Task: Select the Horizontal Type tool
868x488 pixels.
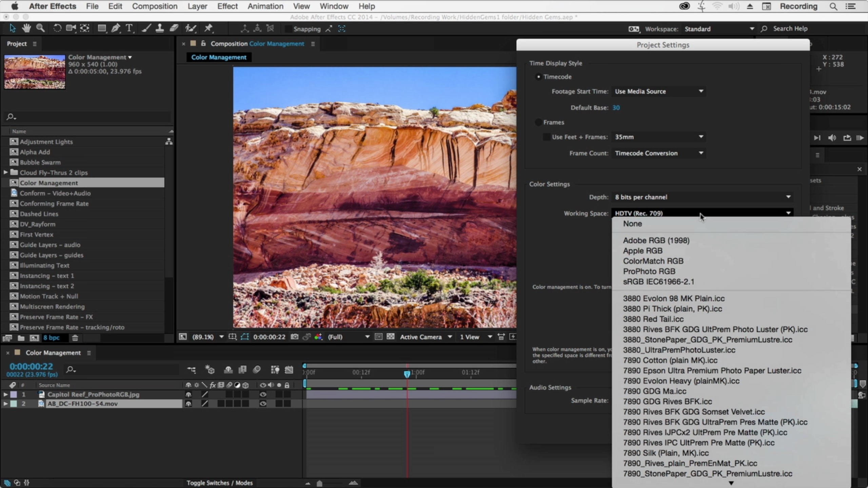Action: pos(129,28)
